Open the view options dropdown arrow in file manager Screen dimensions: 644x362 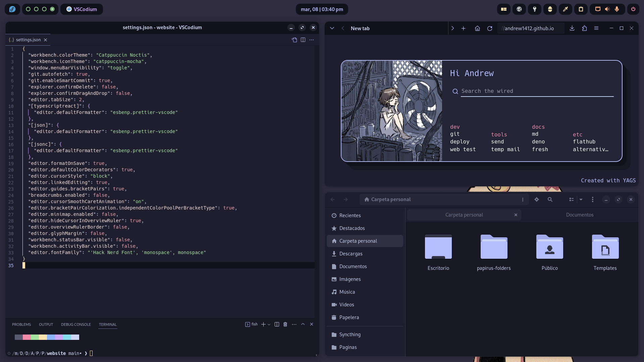coord(581,199)
